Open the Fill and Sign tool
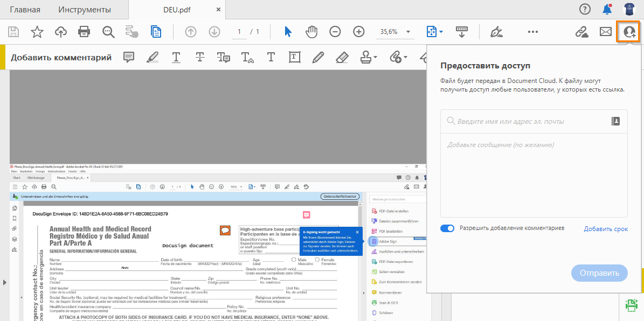 point(496,31)
